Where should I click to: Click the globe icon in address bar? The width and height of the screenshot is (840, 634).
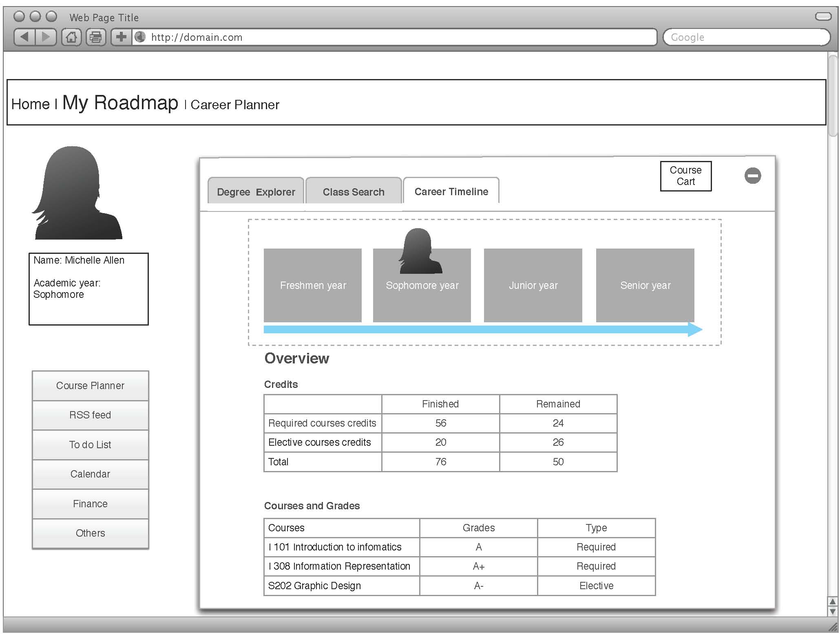pyautogui.click(x=140, y=37)
